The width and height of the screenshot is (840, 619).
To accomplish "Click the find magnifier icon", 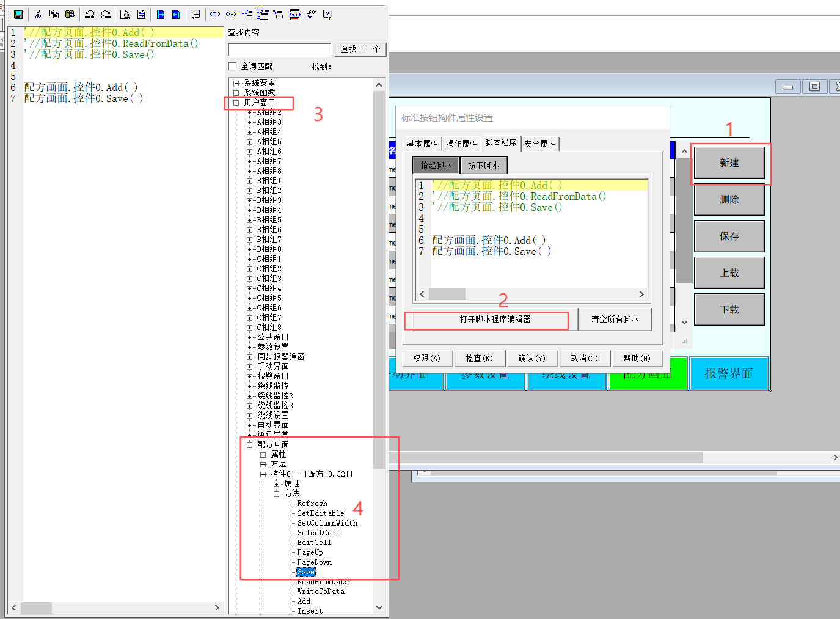I will point(125,15).
